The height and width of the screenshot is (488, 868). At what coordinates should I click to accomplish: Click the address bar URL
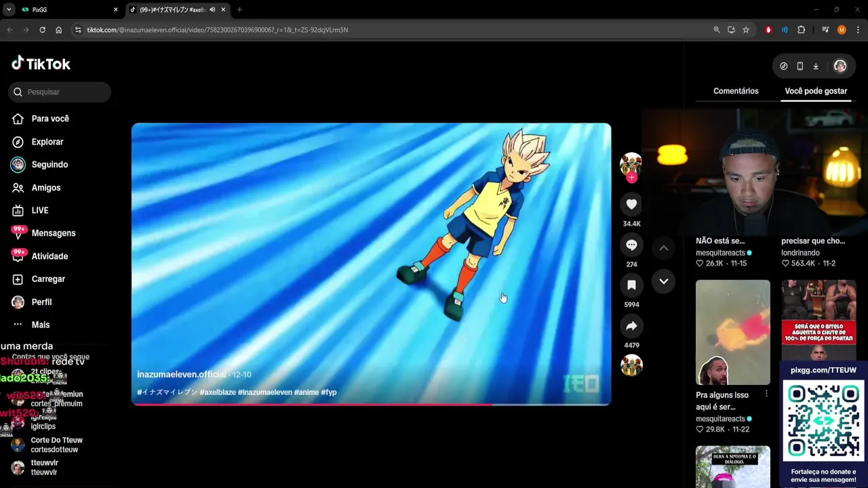click(x=217, y=30)
